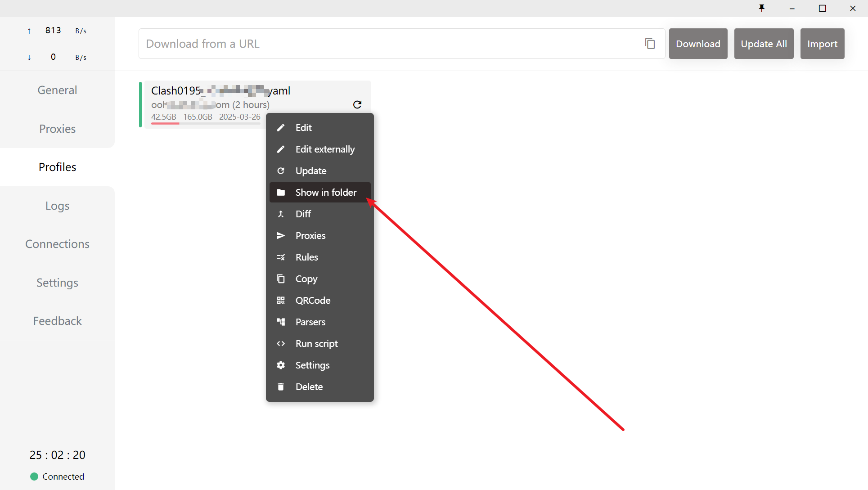Open the Connections sidebar tab

57,244
